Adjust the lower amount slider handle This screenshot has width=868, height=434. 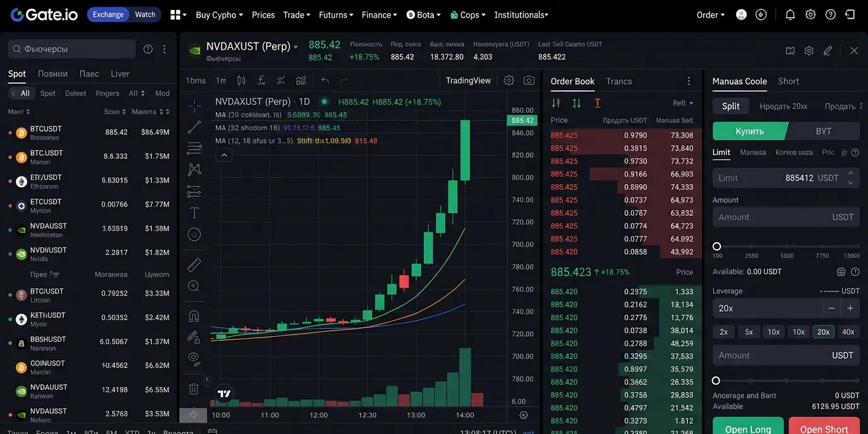716,380
